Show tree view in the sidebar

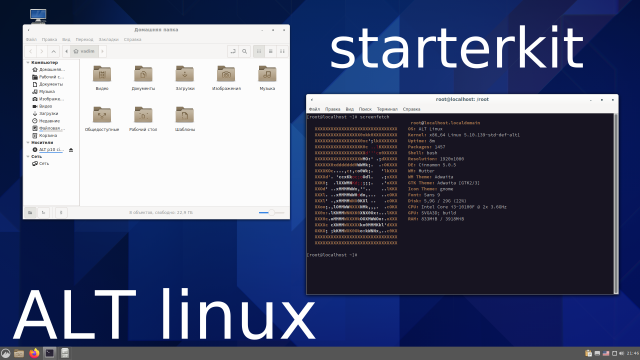click(43, 212)
